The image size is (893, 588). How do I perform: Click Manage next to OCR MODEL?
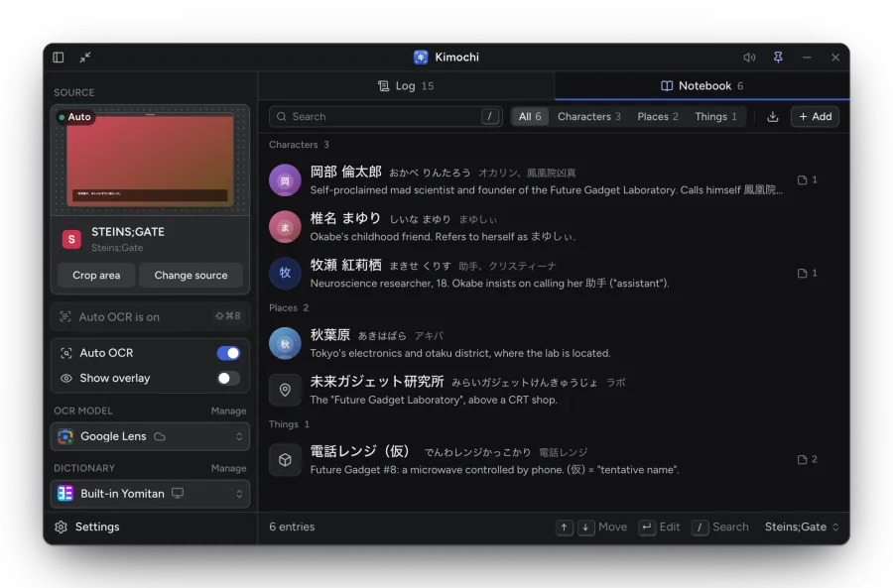point(229,411)
